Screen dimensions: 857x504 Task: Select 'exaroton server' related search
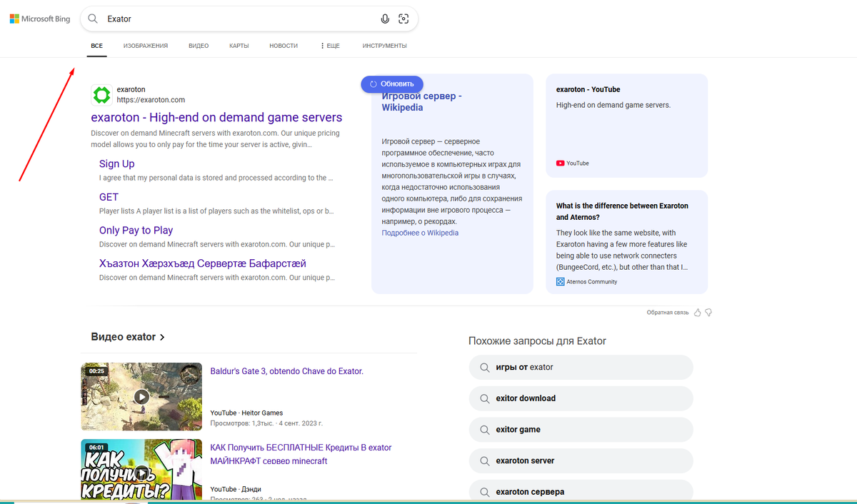tap(581, 460)
